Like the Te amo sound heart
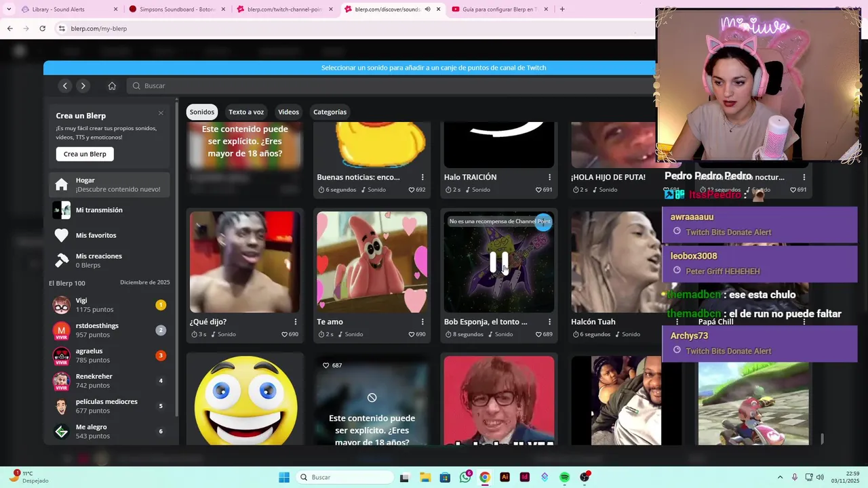 [412, 334]
